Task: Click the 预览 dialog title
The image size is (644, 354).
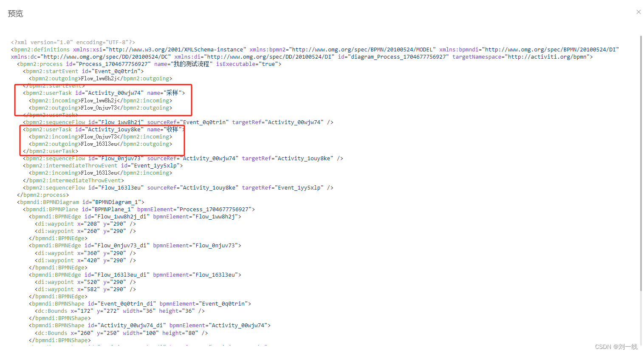Action: coord(15,13)
